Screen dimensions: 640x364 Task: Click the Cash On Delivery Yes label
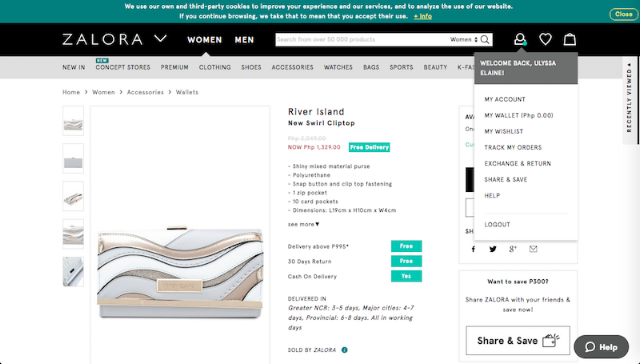[x=406, y=276]
